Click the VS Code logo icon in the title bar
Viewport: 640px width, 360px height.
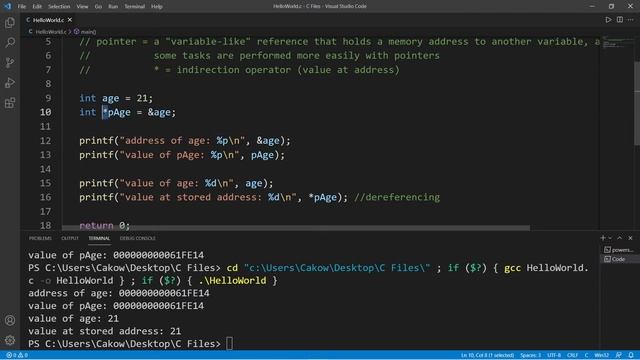coord(7,6)
